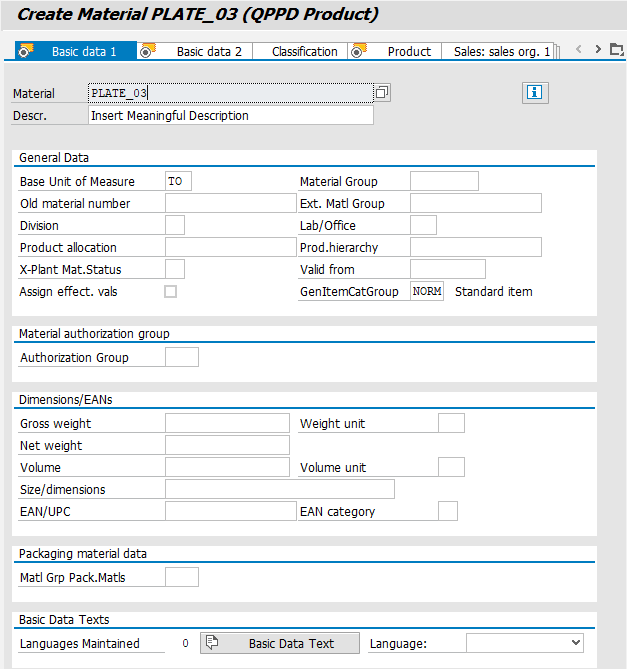Click the Authorization Group field

tap(181, 357)
